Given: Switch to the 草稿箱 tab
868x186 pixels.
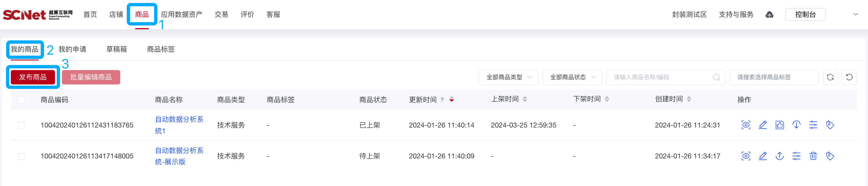Looking at the screenshot, I should click(x=116, y=49).
